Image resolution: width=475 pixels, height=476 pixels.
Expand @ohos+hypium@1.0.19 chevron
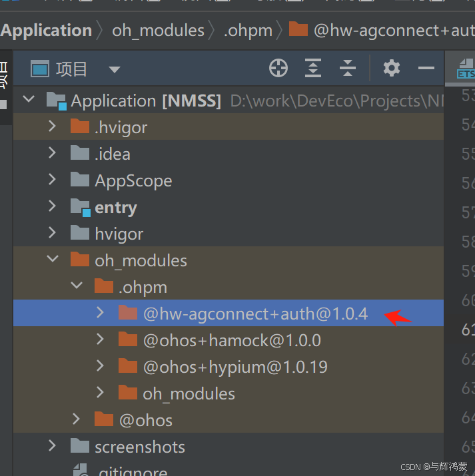coord(100,365)
